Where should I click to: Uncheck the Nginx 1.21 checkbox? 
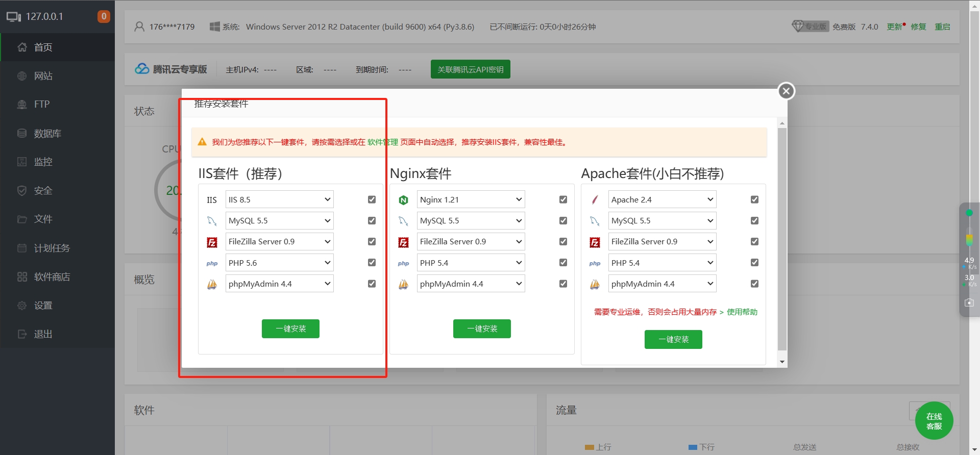[563, 199]
